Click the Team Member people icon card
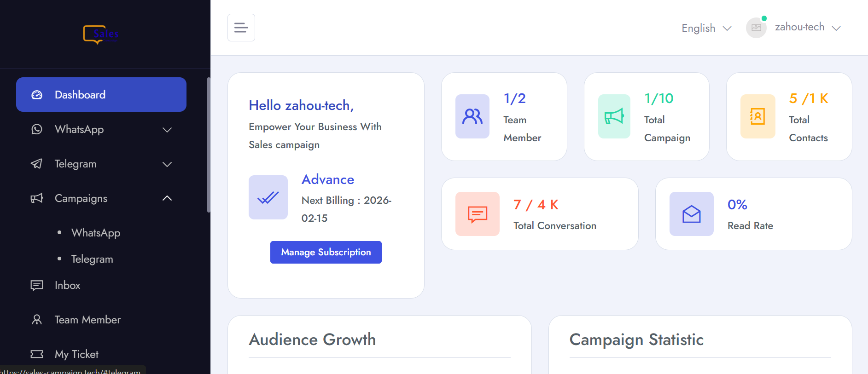The width and height of the screenshot is (868, 374). (x=472, y=116)
